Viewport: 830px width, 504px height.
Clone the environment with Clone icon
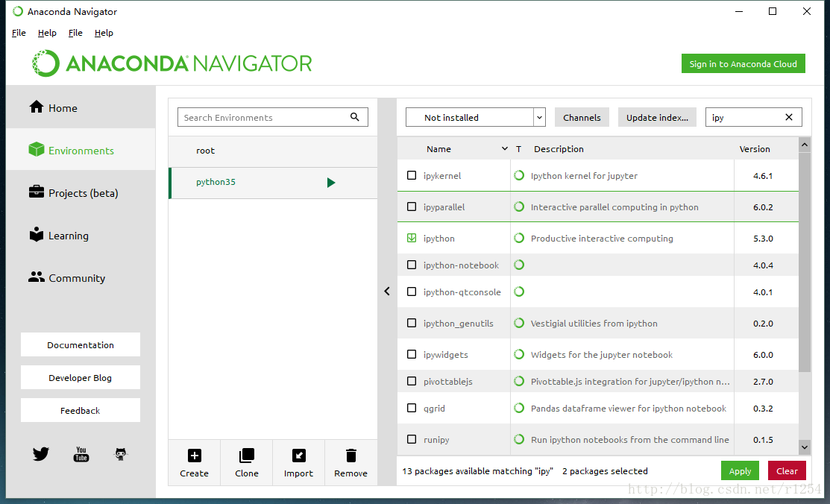coord(246,456)
